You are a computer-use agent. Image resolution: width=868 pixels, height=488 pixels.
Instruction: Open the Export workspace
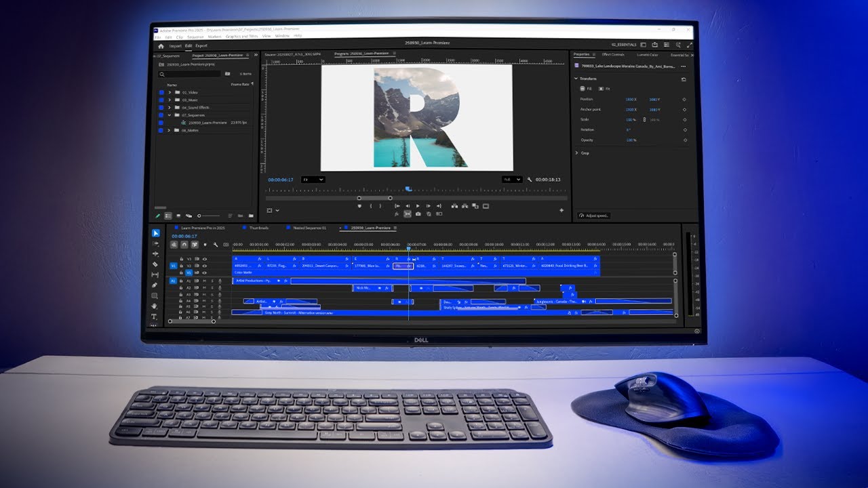click(201, 45)
